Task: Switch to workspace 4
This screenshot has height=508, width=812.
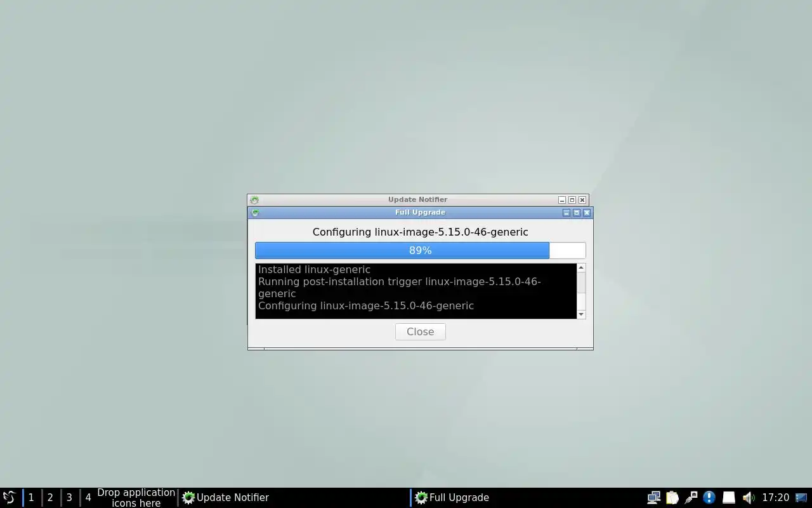Action: (x=88, y=497)
